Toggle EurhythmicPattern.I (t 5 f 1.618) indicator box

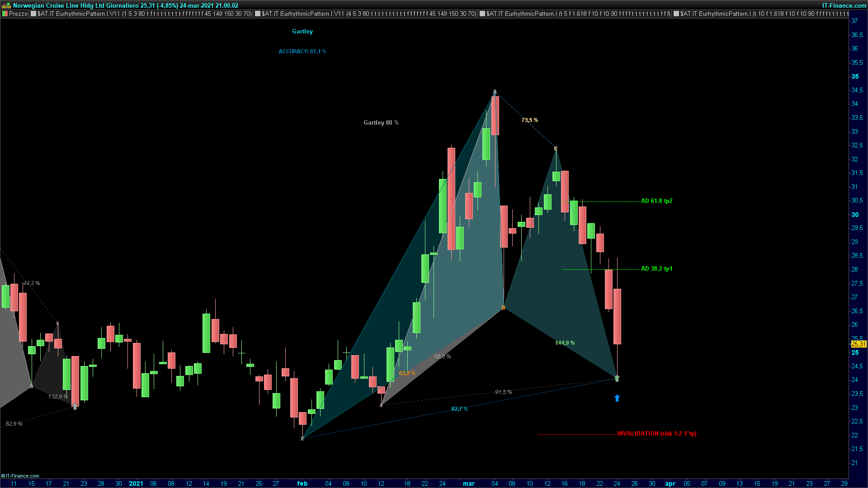pyautogui.click(x=482, y=14)
